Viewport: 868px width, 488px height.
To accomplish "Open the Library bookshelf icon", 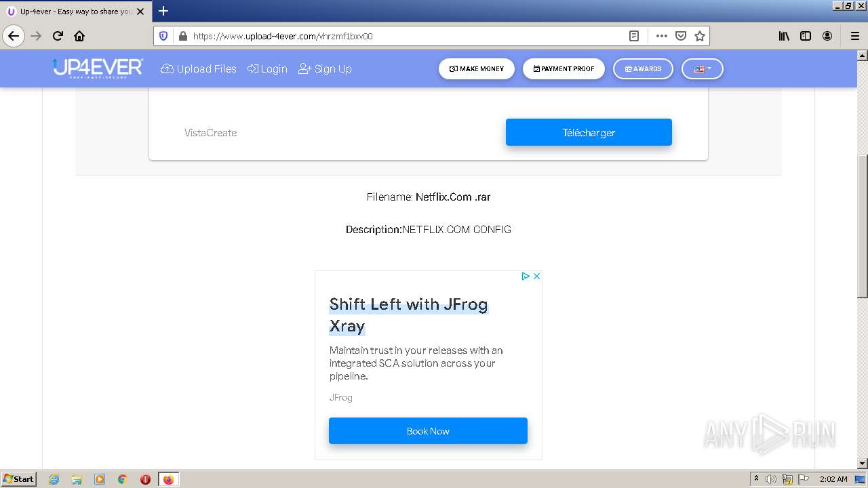I will [x=784, y=36].
